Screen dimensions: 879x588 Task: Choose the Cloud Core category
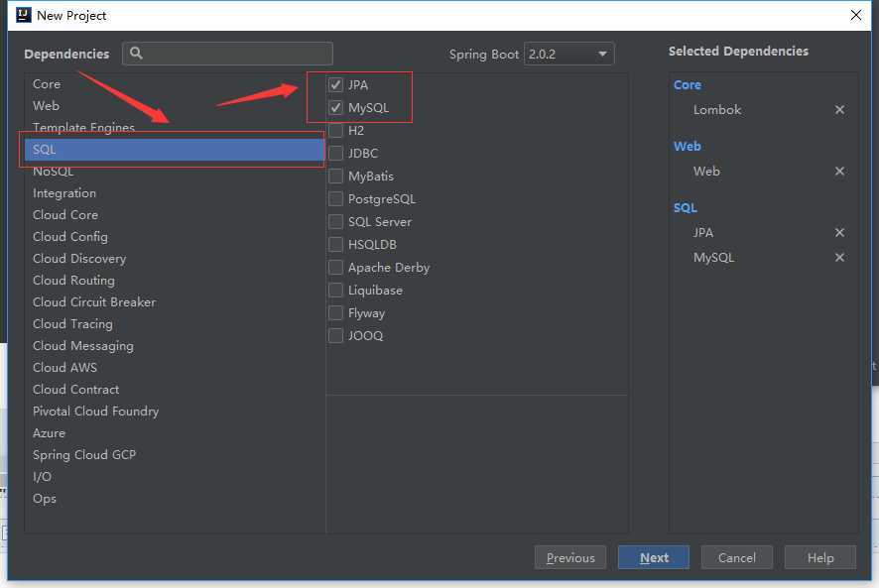pos(175,215)
